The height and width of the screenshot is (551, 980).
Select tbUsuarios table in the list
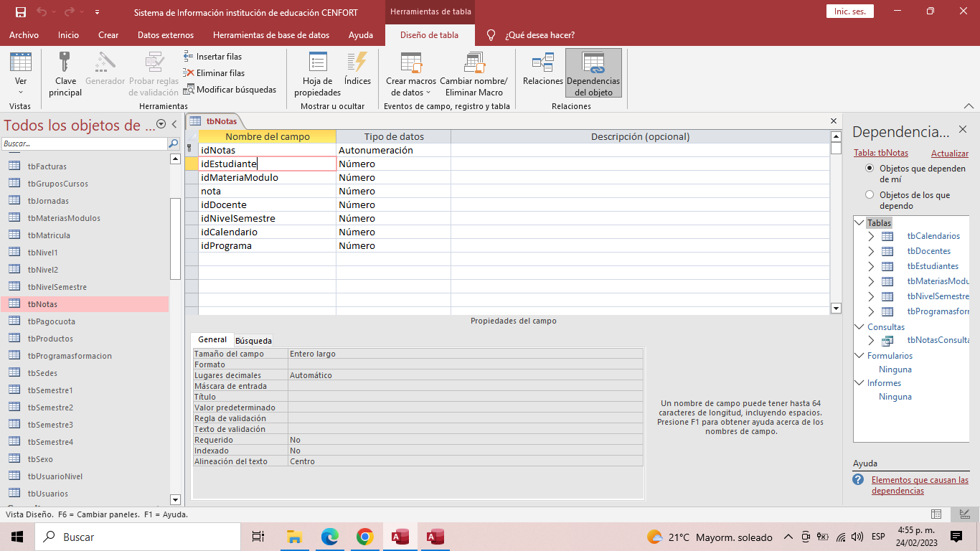coord(47,494)
